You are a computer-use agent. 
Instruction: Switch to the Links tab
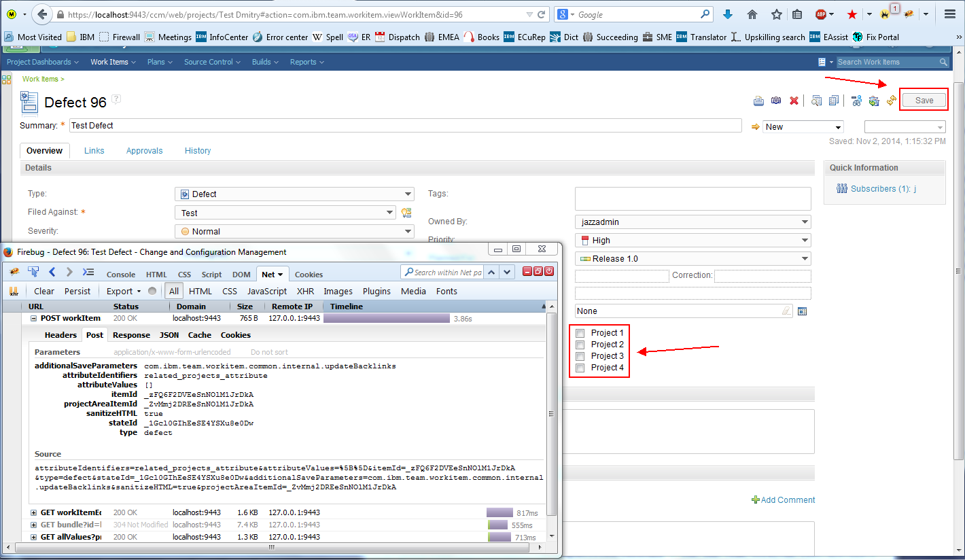(x=94, y=151)
